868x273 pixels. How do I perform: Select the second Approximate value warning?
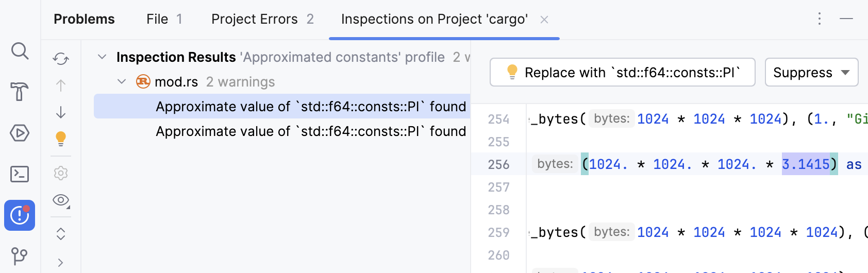[x=311, y=131]
